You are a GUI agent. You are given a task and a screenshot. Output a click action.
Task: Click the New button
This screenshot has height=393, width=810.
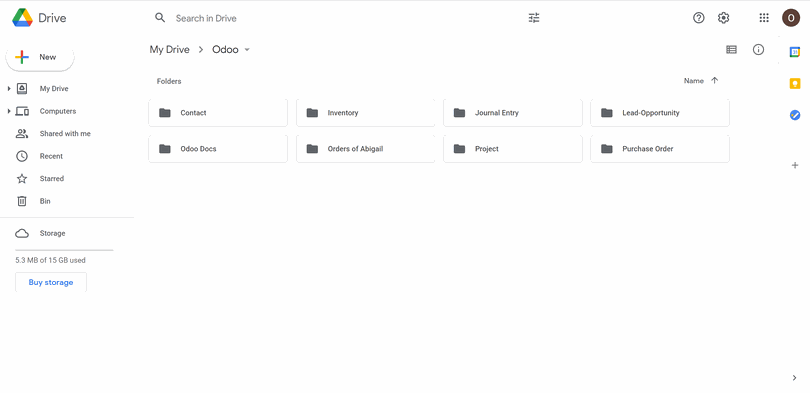pyautogui.click(x=40, y=57)
